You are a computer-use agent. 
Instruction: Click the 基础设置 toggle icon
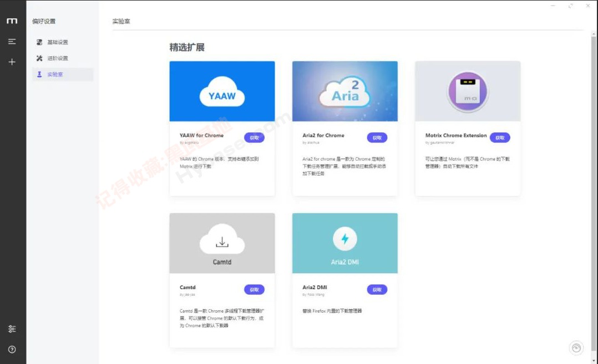tap(39, 42)
